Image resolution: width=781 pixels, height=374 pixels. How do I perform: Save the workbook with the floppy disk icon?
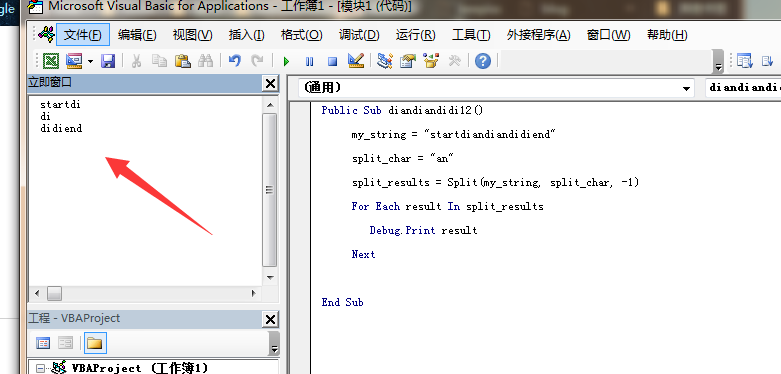coord(108,61)
